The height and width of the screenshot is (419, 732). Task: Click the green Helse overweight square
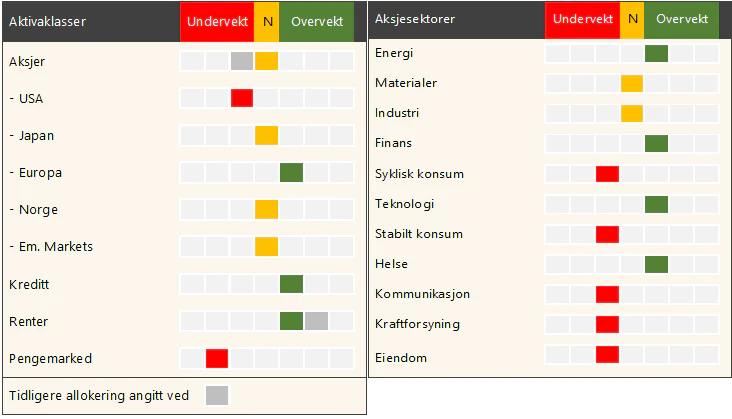pos(656,265)
